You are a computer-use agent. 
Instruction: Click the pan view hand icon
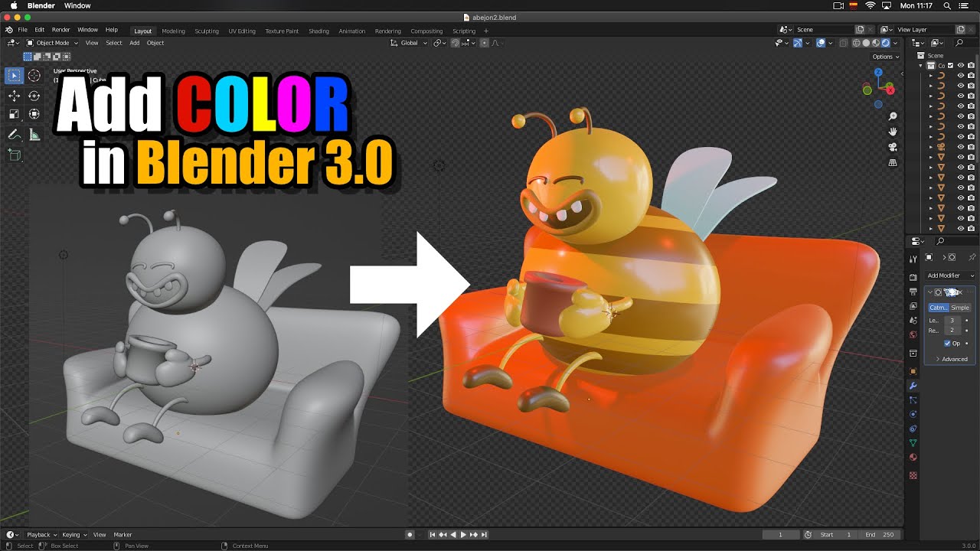[x=893, y=132]
